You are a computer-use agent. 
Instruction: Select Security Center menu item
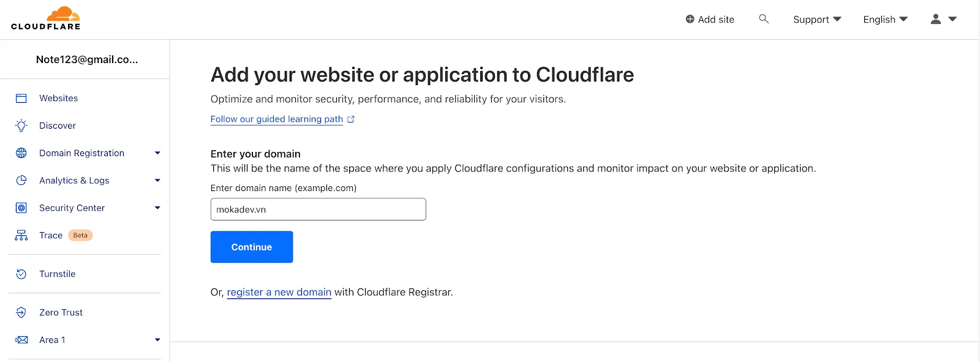point(72,208)
